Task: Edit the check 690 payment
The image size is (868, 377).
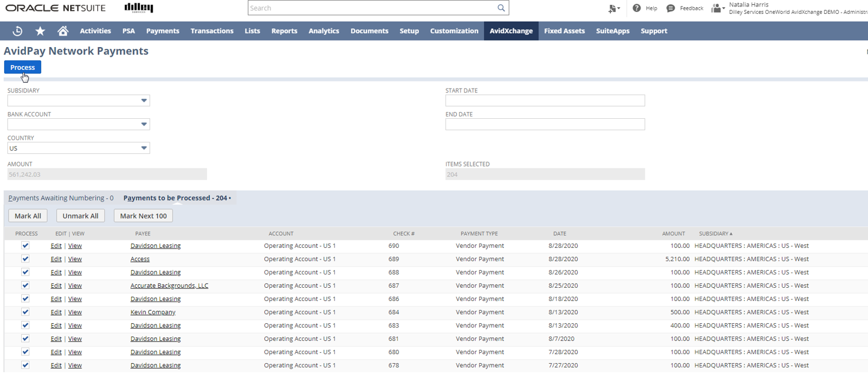Action: (x=56, y=246)
